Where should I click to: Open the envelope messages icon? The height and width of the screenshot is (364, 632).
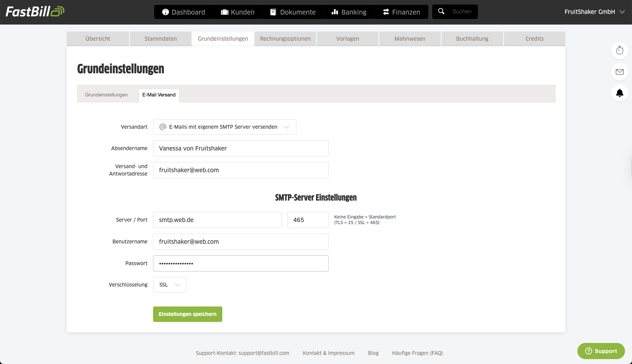pyautogui.click(x=620, y=72)
